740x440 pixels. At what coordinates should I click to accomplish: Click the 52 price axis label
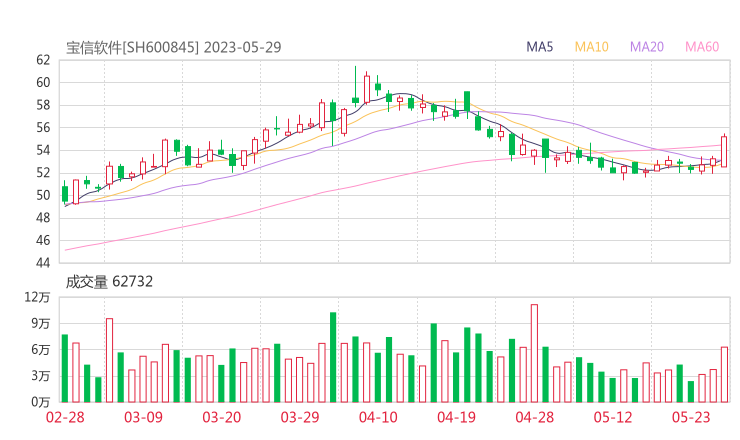pos(43,173)
